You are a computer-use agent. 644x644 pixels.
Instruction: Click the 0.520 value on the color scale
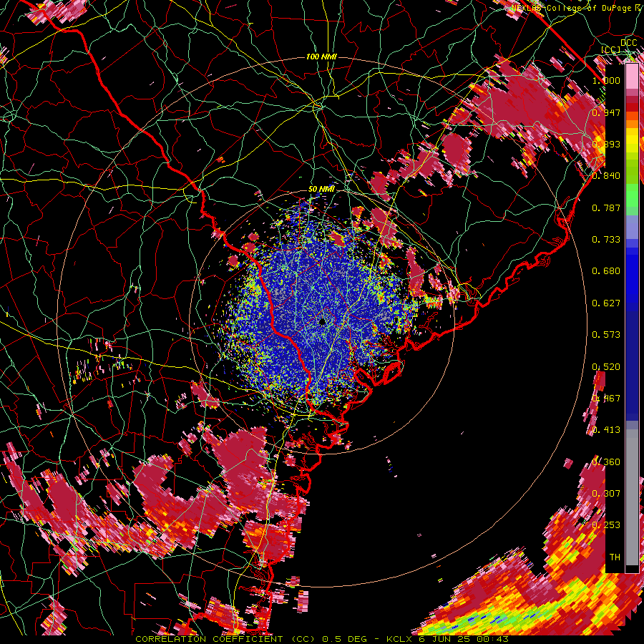click(606, 367)
